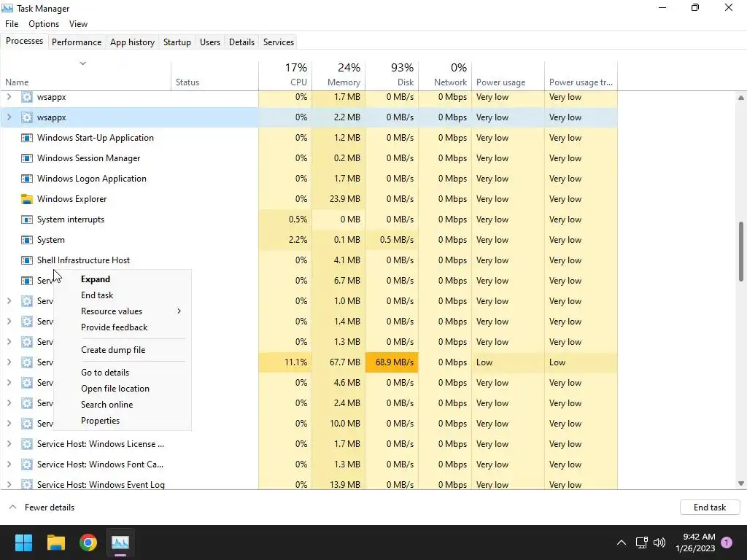Open the clock showing 9:42 AM
The height and width of the screenshot is (560, 747).
pos(695,542)
